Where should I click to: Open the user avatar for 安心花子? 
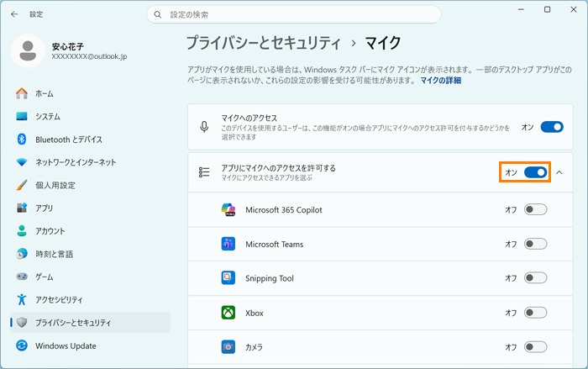(x=28, y=50)
